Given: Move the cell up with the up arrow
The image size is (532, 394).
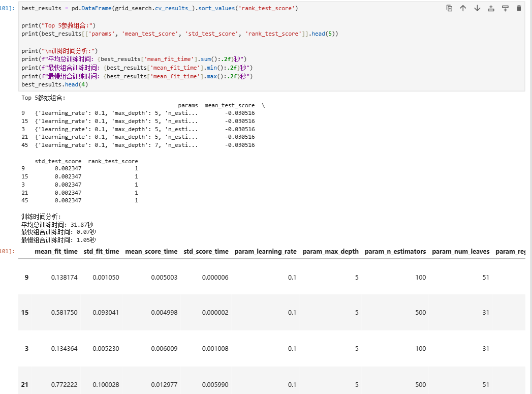Looking at the screenshot, I should 463,8.
